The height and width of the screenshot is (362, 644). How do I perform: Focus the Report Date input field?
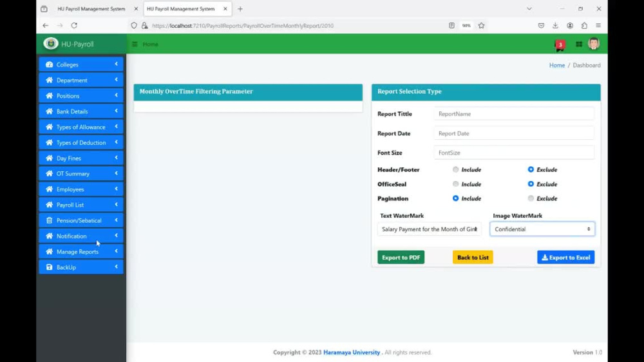[x=514, y=133]
